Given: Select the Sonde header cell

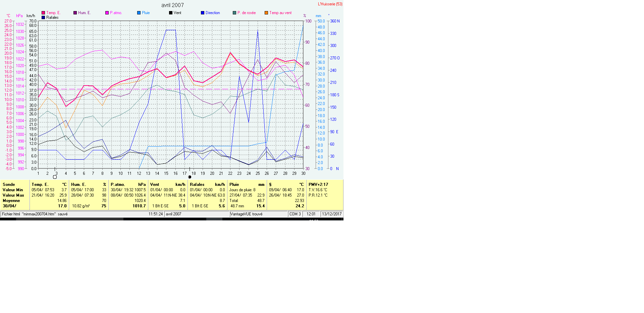Looking at the screenshot, I should click(x=9, y=185).
